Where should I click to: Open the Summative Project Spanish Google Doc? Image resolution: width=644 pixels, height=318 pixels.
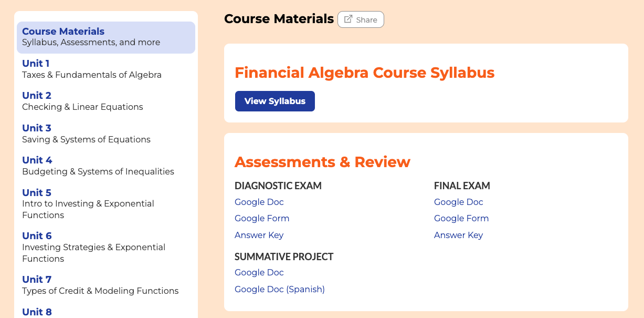[280, 289]
